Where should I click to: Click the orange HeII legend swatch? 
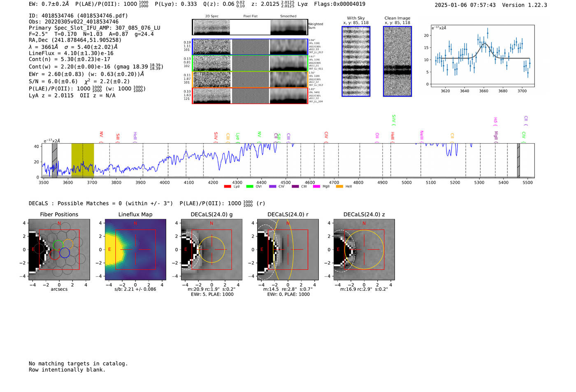(339, 186)
